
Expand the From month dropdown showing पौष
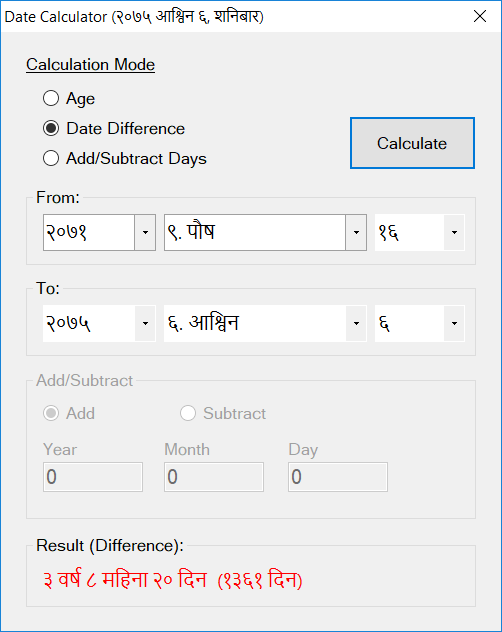coord(356,233)
